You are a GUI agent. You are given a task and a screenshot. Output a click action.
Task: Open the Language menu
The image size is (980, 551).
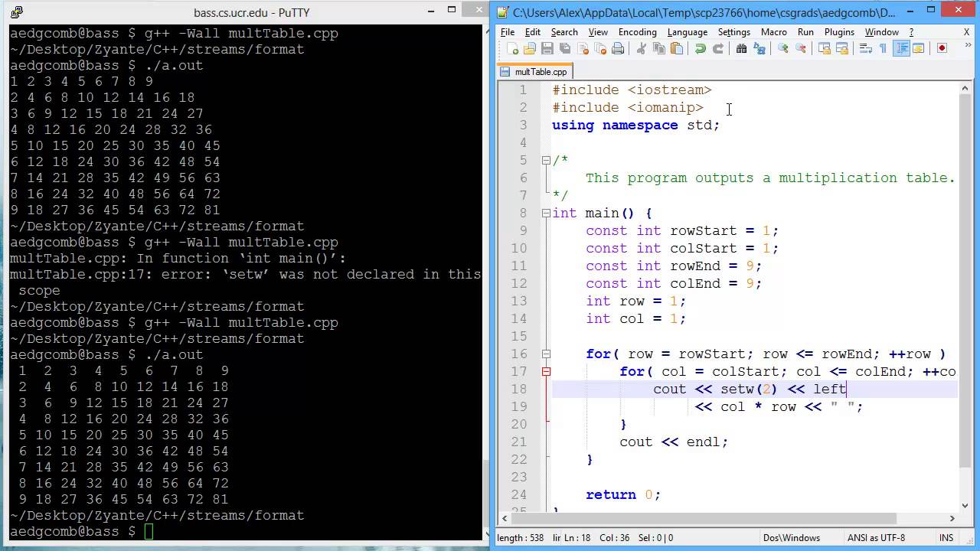click(x=688, y=32)
